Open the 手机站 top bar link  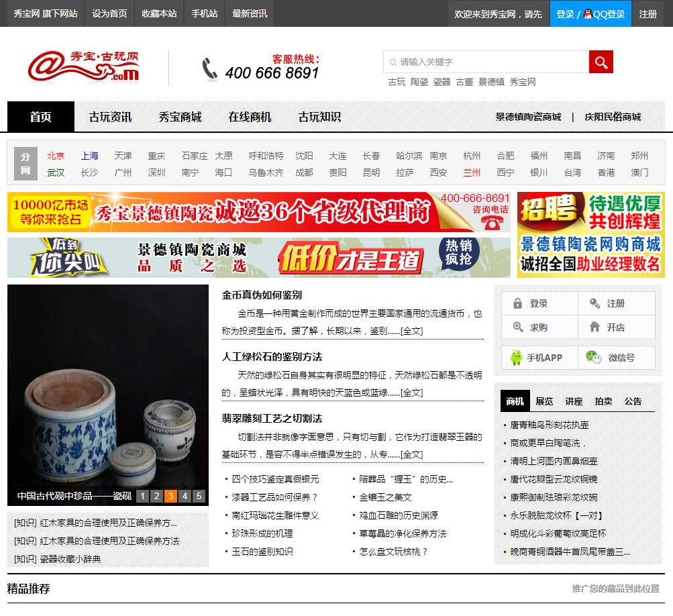tap(204, 13)
